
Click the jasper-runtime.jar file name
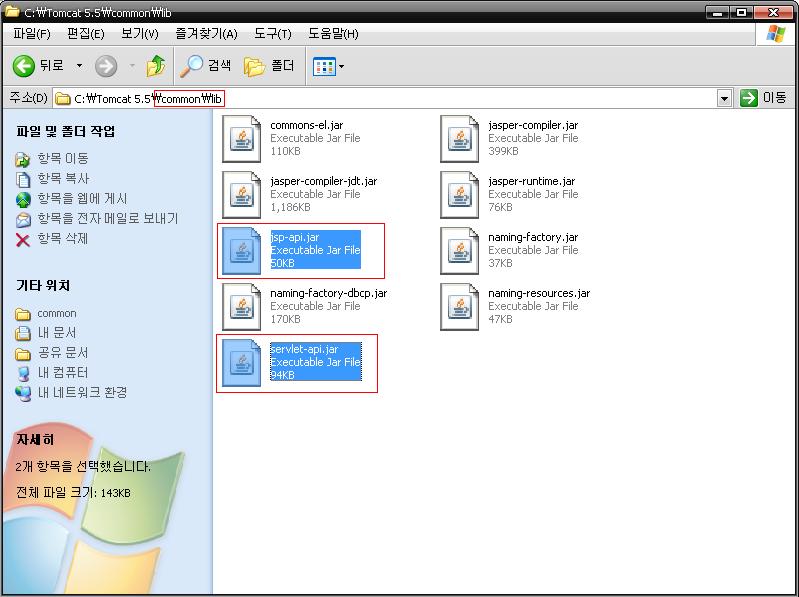pyautogui.click(x=531, y=181)
